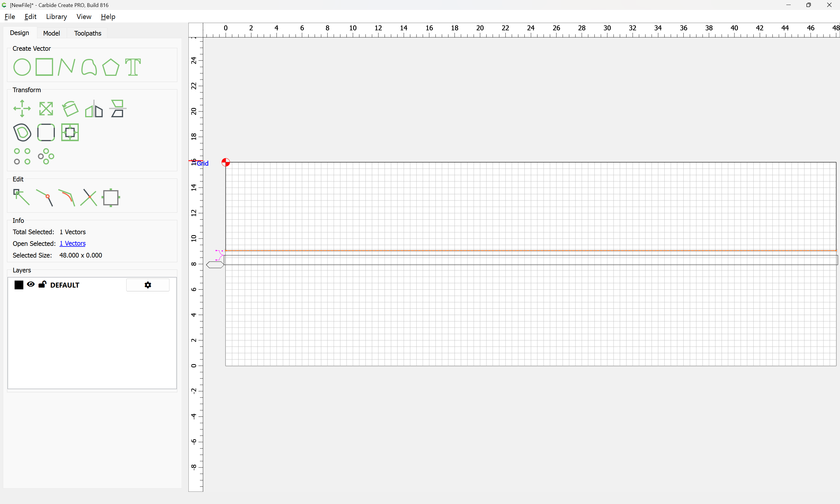The image size is (840, 504).
Task: Toggle DEFAULT layer lock icon
Action: click(x=42, y=284)
